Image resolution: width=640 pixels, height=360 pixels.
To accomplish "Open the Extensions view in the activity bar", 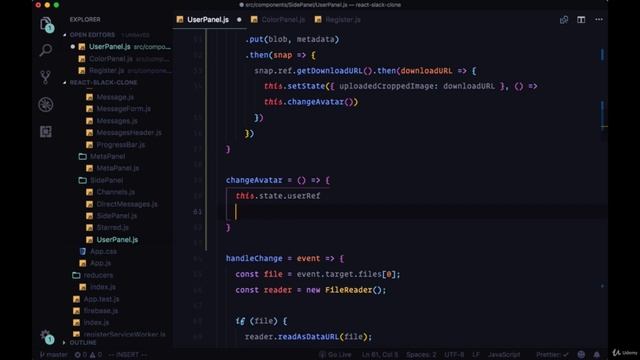I will coord(46,131).
